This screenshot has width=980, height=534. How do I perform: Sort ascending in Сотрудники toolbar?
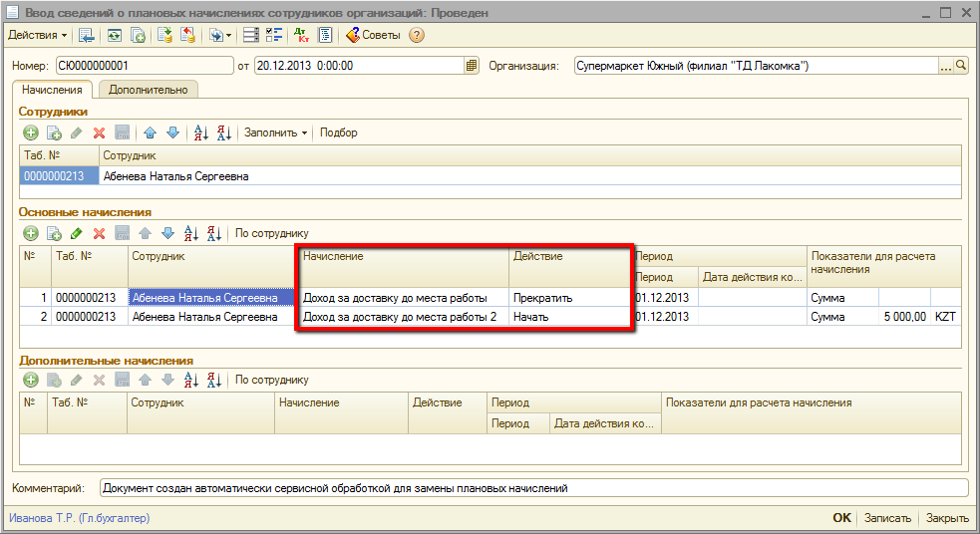point(200,133)
